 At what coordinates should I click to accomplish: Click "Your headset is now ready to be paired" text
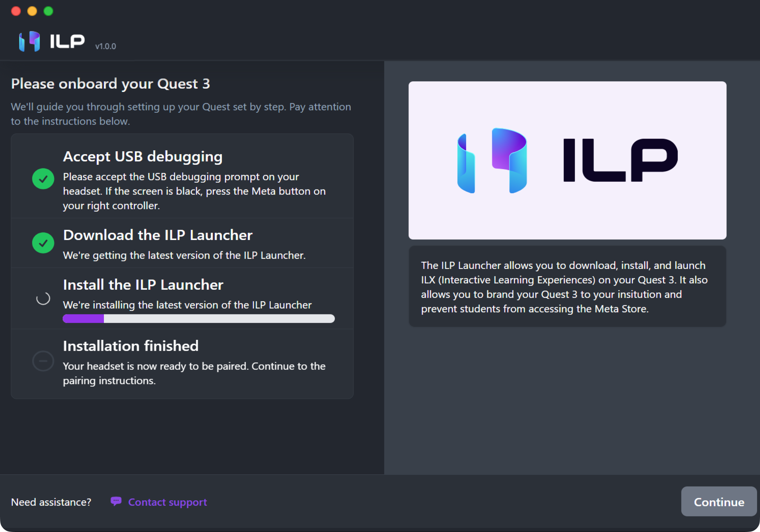point(194,373)
